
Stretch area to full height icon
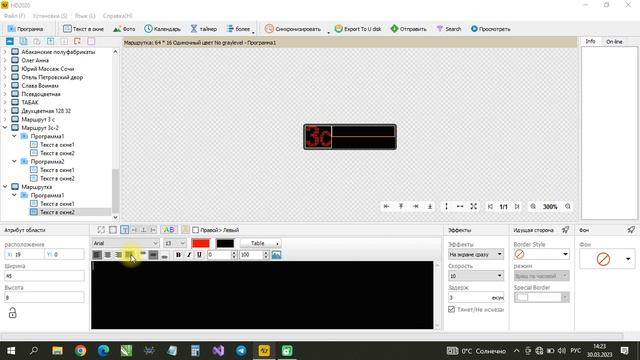click(x=446, y=207)
